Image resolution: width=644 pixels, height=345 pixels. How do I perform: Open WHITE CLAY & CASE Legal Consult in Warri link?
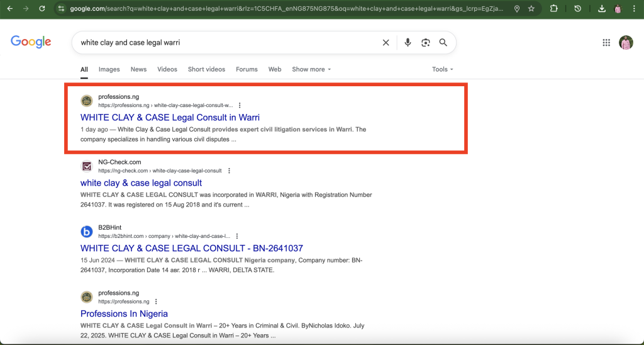170,118
